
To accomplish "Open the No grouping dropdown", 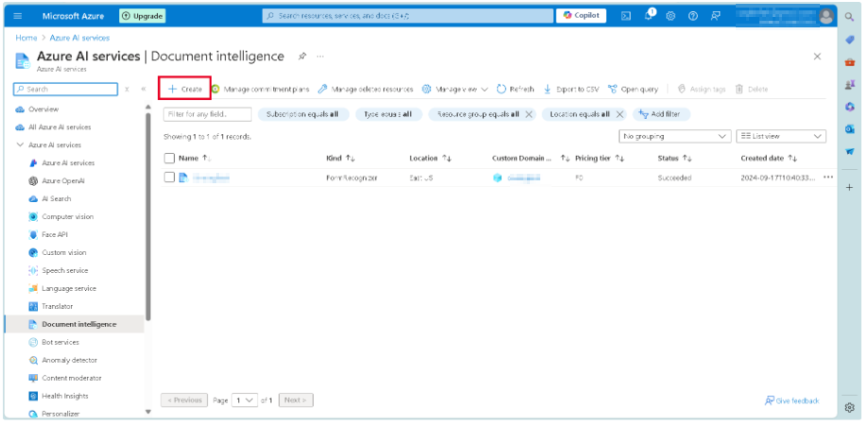I will 674,136.
